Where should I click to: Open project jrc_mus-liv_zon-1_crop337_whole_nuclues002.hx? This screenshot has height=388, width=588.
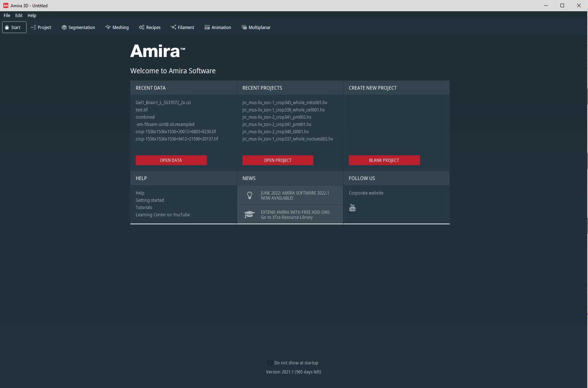pos(287,139)
